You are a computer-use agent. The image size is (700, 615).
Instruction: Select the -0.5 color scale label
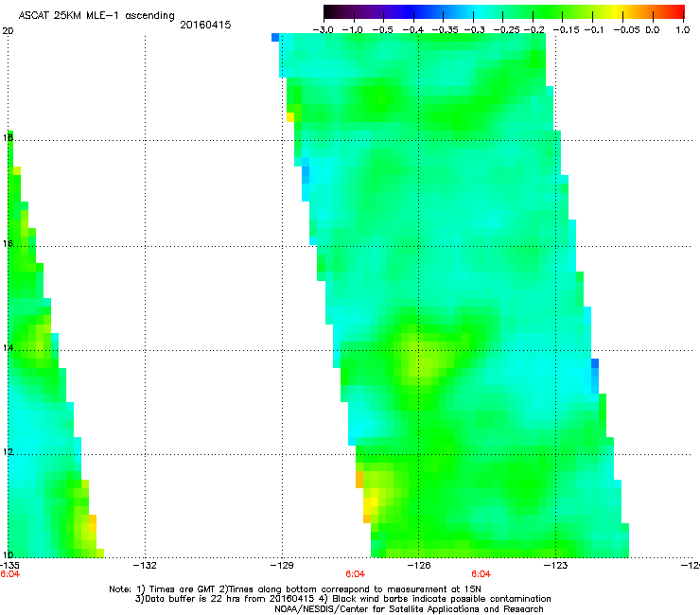click(382, 30)
